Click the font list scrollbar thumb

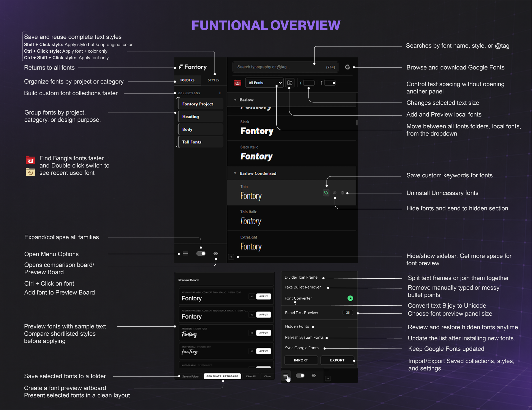[x=357, y=123]
